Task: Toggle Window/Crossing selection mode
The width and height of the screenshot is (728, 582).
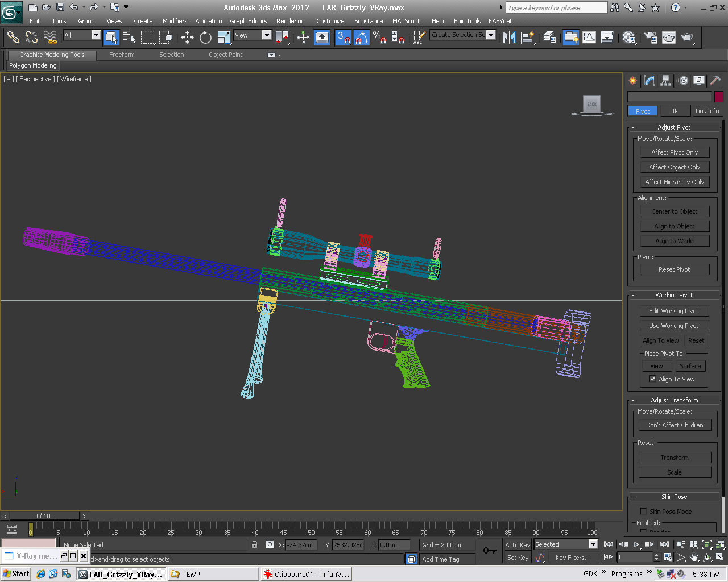Action: click(x=166, y=38)
